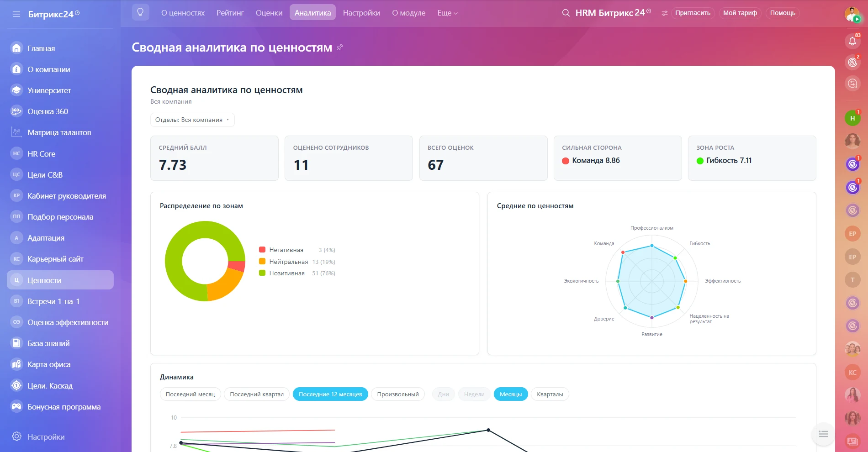Screen dimensions: 868x452
Task: Click the Пригласить button
Action: click(693, 13)
